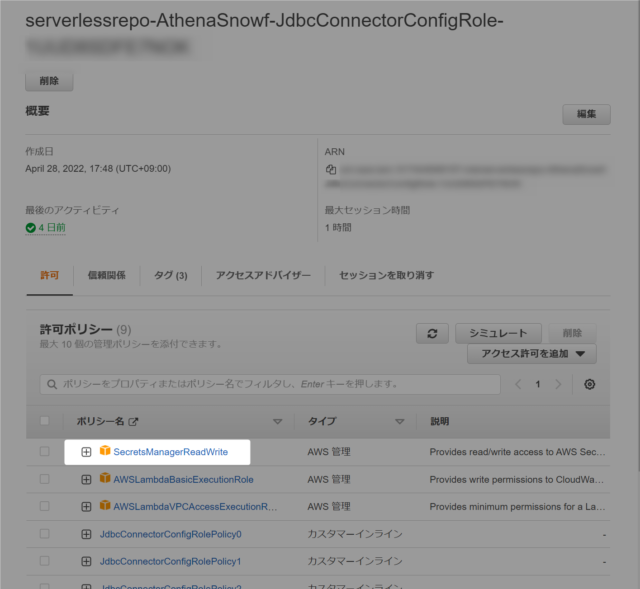Click カスタマーインライン type for JdbcConnectorConfigRolePolicy0
640x589 pixels.
point(355,534)
